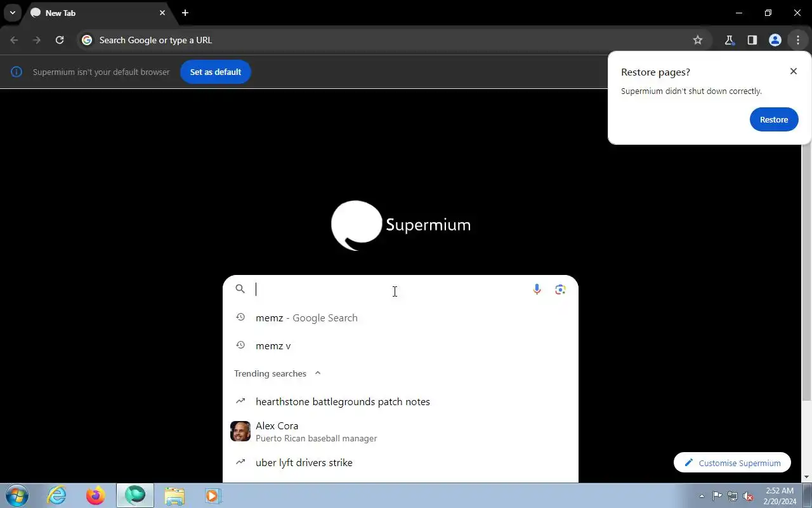Open the tab search dropdown arrow
Viewport: 812px width, 508px height.
pyautogui.click(x=12, y=13)
